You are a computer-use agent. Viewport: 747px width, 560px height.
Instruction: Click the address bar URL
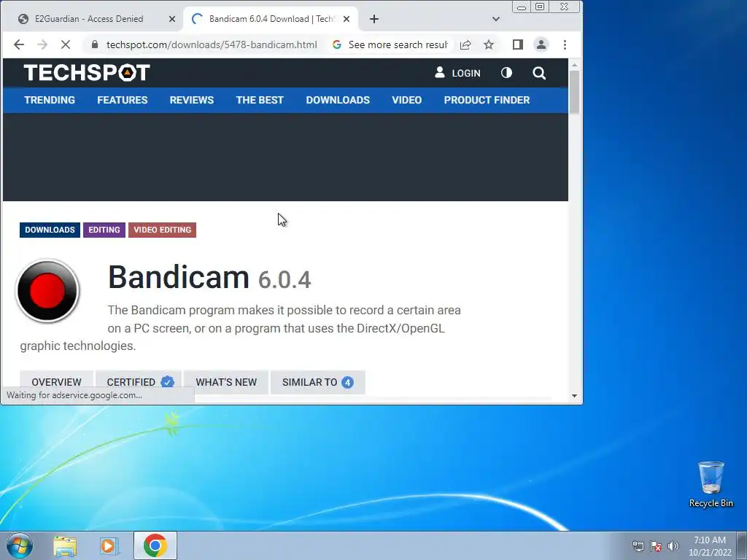(x=212, y=44)
